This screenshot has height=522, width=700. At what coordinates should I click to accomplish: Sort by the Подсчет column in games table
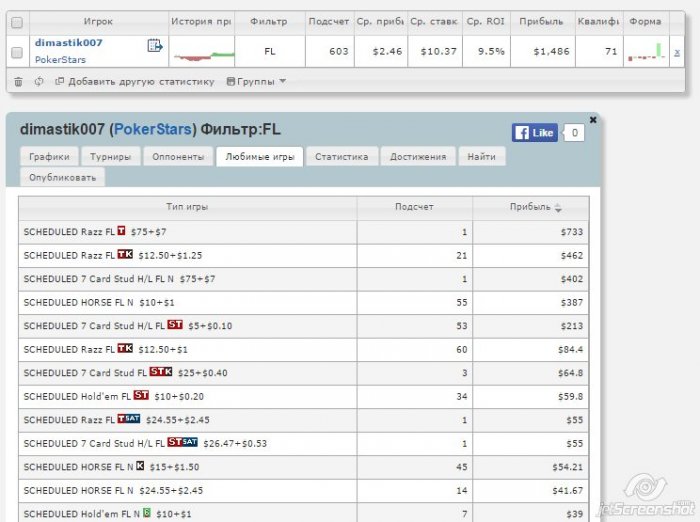tap(414, 207)
